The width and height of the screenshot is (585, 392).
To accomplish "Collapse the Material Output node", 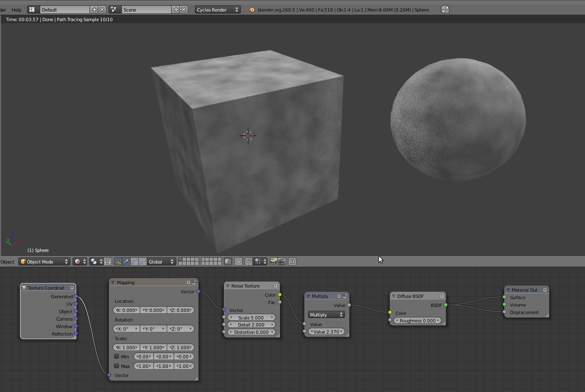I will coord(508,290).
